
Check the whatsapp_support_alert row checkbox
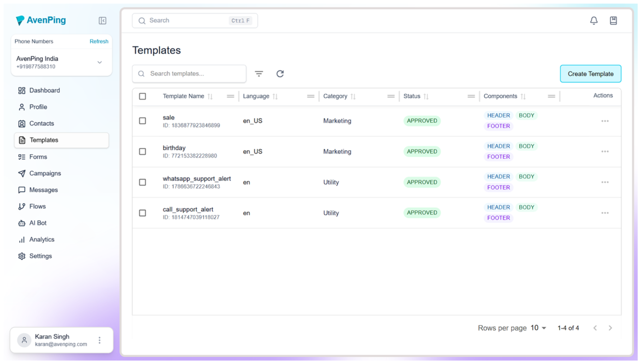click(x=143, y=183)
